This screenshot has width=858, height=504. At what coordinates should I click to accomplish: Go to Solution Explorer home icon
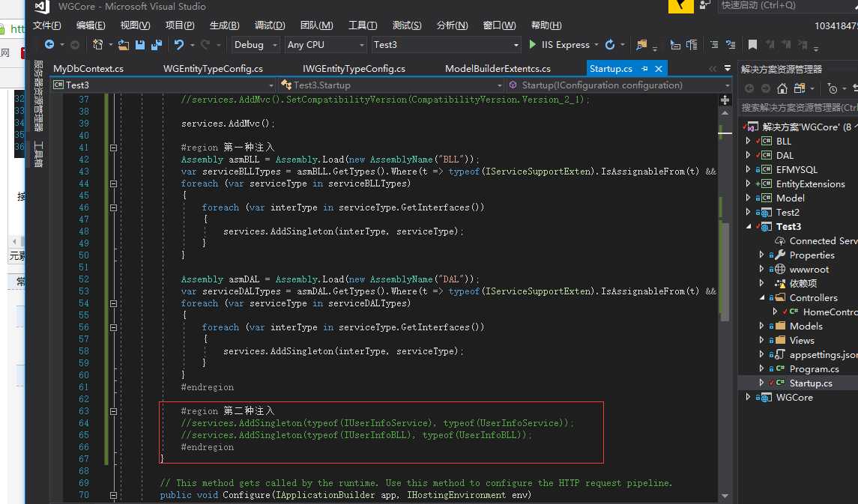click(x=782, y=88)
